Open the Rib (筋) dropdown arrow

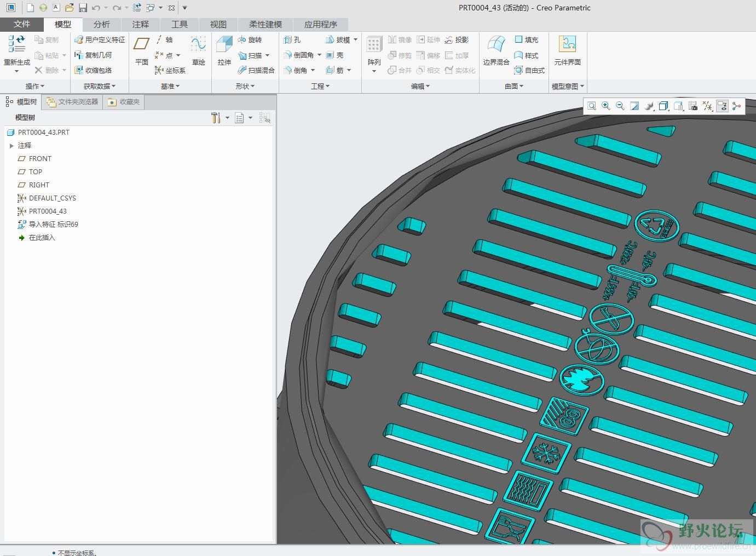pos(349,71)
